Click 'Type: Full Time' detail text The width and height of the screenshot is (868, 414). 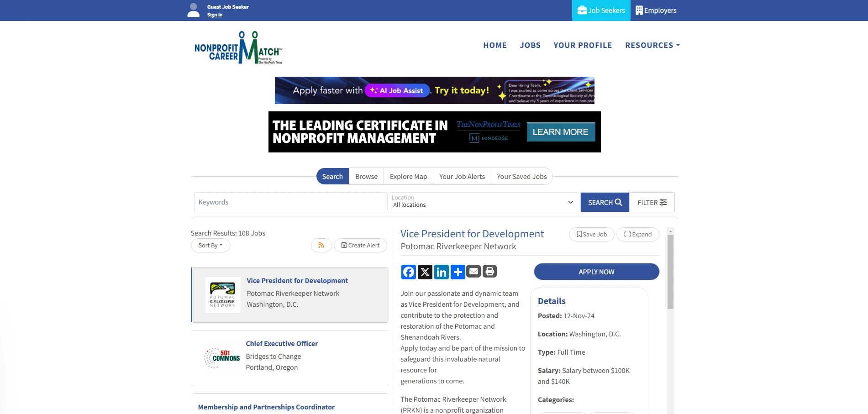(562, 352)
